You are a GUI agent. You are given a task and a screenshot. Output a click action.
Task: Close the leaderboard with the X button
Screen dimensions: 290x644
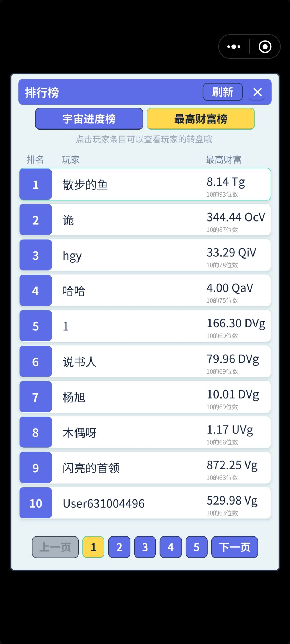coord(257,92)
